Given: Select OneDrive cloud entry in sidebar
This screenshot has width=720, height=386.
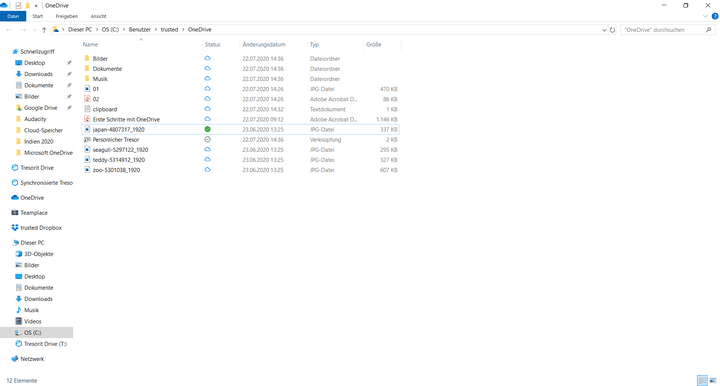Looking at the screenshot, I should click(32, 198).
